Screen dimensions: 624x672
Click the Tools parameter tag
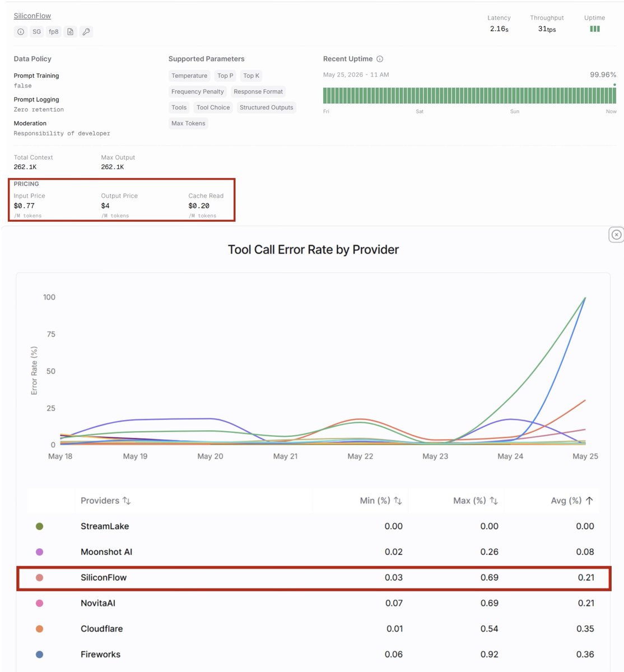coord(179,108)
